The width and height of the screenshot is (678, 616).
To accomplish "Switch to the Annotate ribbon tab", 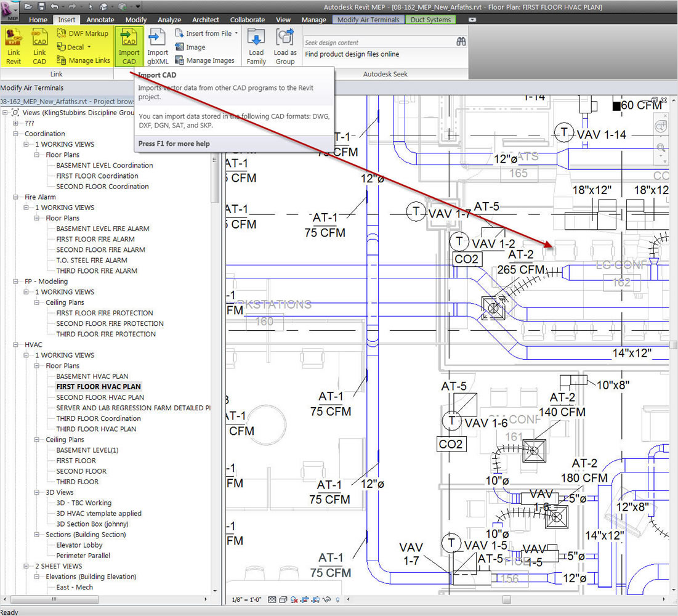I will 100,20.
